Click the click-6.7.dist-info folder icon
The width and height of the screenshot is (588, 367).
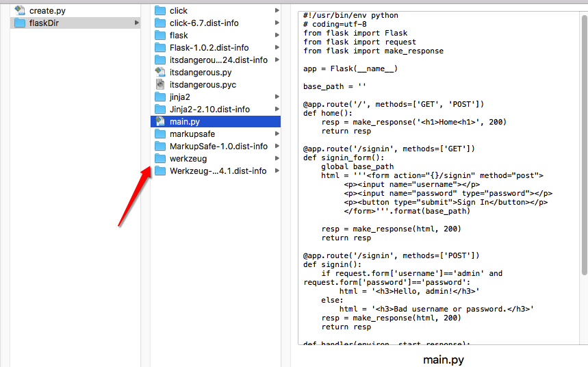(x=160, y=23)
